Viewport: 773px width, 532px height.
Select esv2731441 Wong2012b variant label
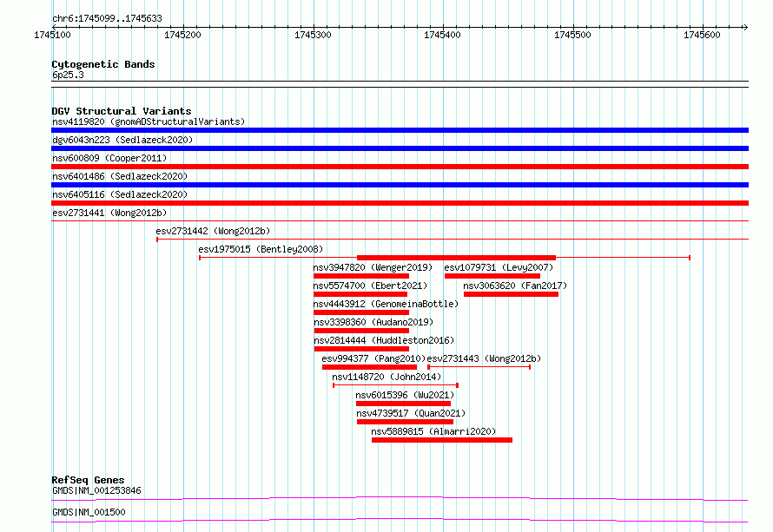pyautogui.click(x=109, y=213)
